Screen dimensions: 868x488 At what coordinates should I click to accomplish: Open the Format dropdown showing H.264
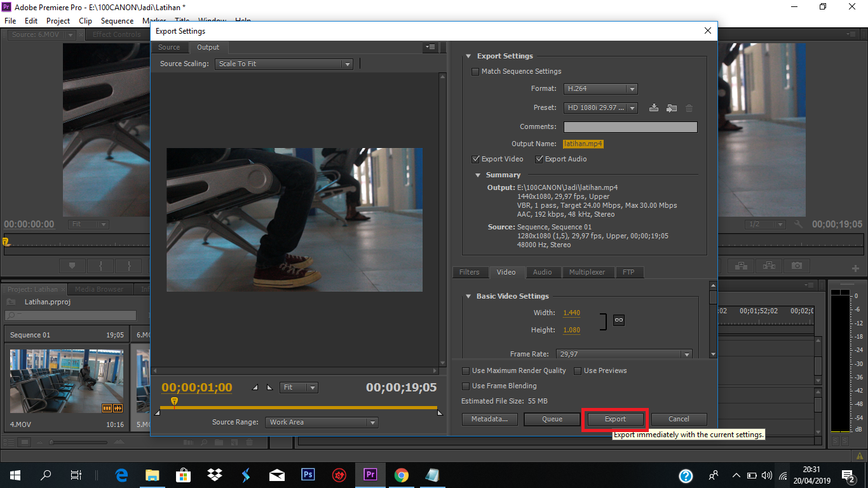coord(600,89)
